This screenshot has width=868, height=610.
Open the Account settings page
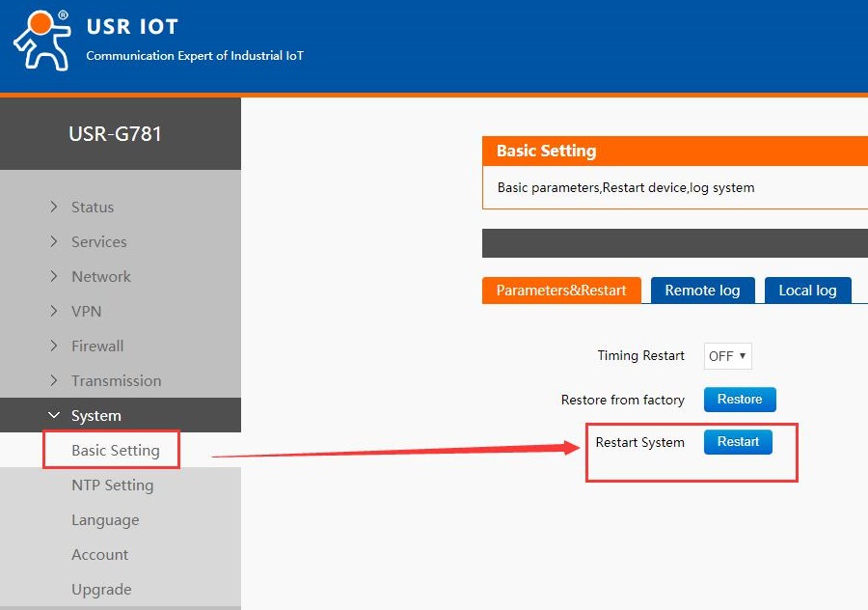click(x=99, y=555)
